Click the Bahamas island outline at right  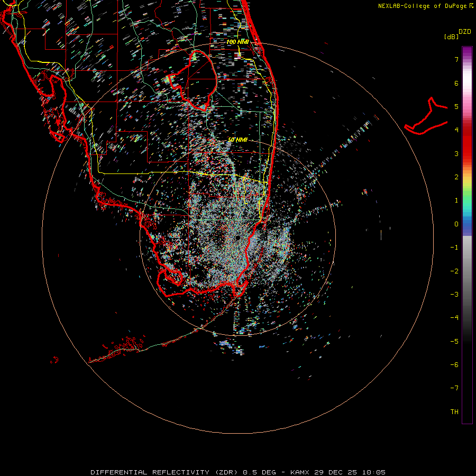point(426,116)
